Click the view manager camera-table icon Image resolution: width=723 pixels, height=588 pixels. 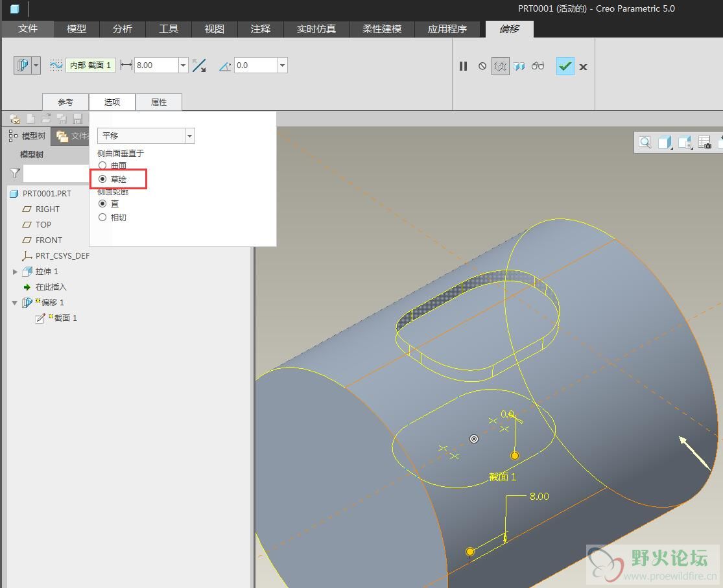(x=705, y=143)
